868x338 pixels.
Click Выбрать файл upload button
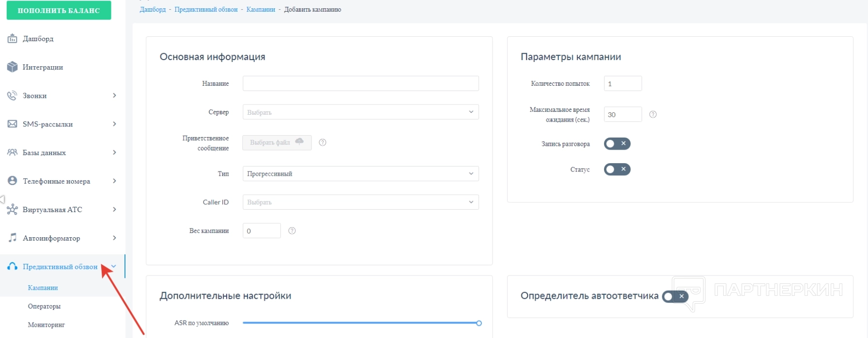277,143
